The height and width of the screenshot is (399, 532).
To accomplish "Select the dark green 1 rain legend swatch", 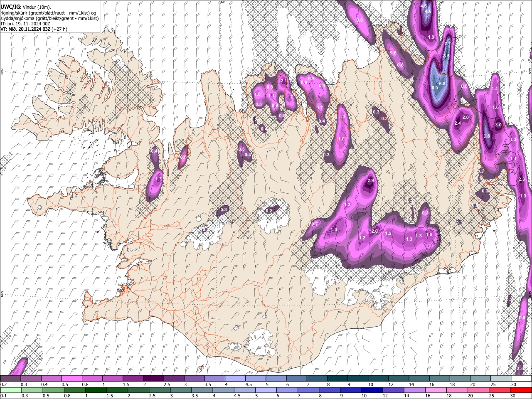I will (96, 390).
